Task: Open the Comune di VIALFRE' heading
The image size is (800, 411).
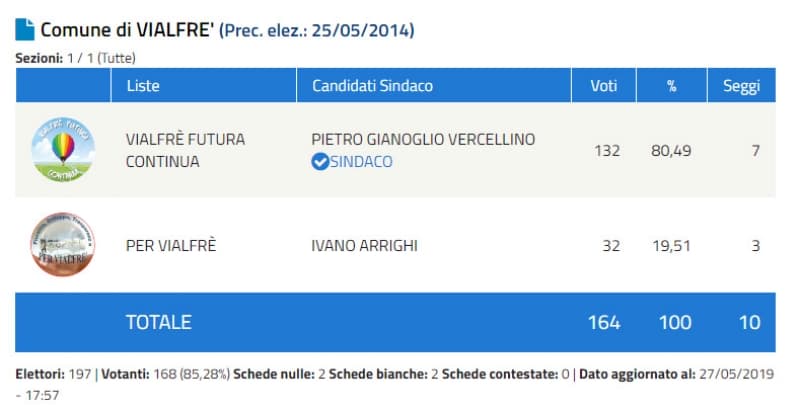Action: (x=128, y=30)
